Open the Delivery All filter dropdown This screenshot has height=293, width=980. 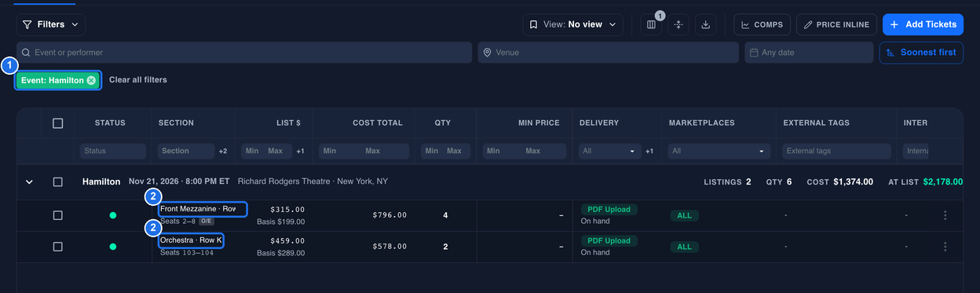coord(610,151)
